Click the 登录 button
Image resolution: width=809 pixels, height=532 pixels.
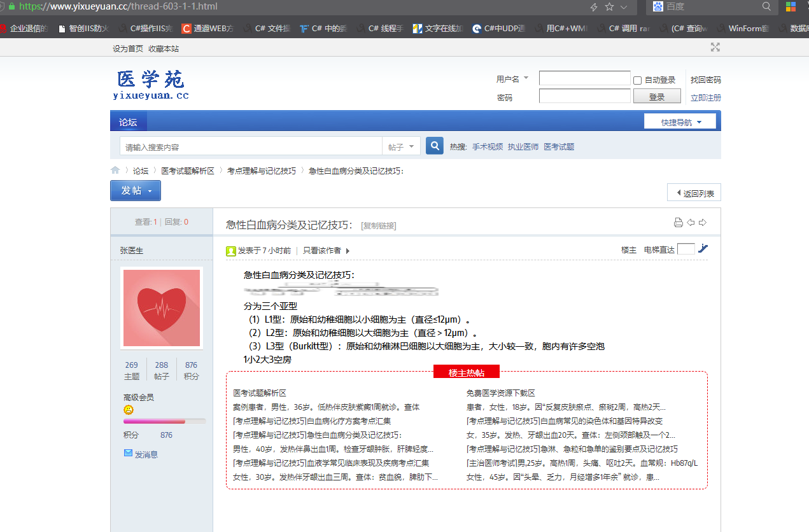(656, 97)
